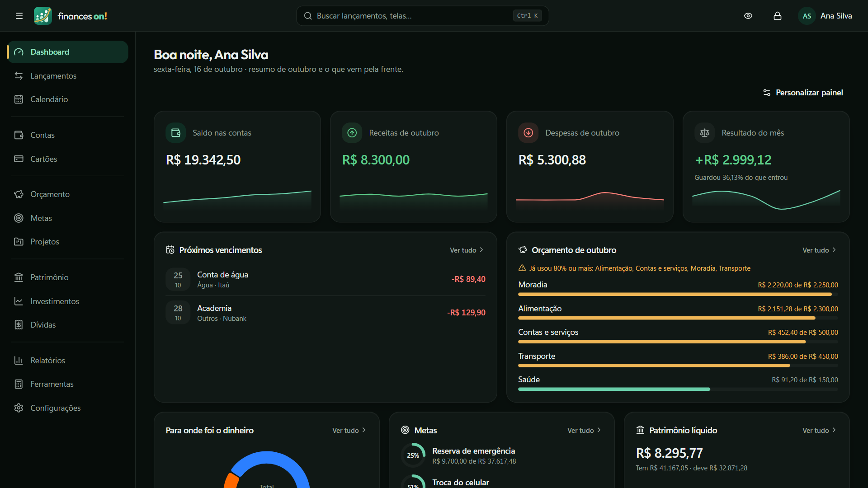The image size is (868, 488).
Task: Click the Metas target icon in sidebar
Action: pos(19,218)
